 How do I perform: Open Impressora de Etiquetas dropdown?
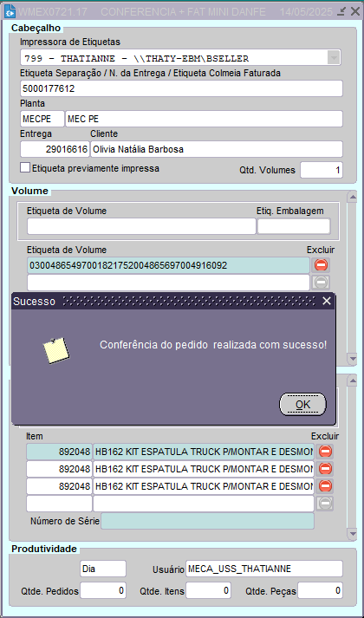334,58
